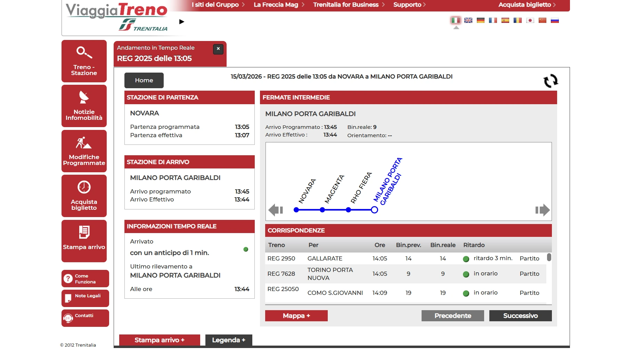The image size is (644, 364).
Task: Select the English language flag
Action: pos(468,20)
